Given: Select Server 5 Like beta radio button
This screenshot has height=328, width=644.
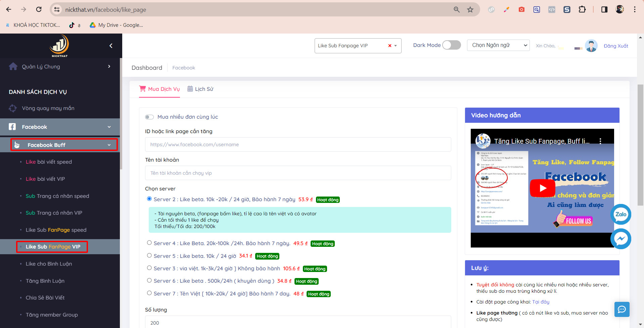Looking at the screenshot, I should tap(149, 256).
